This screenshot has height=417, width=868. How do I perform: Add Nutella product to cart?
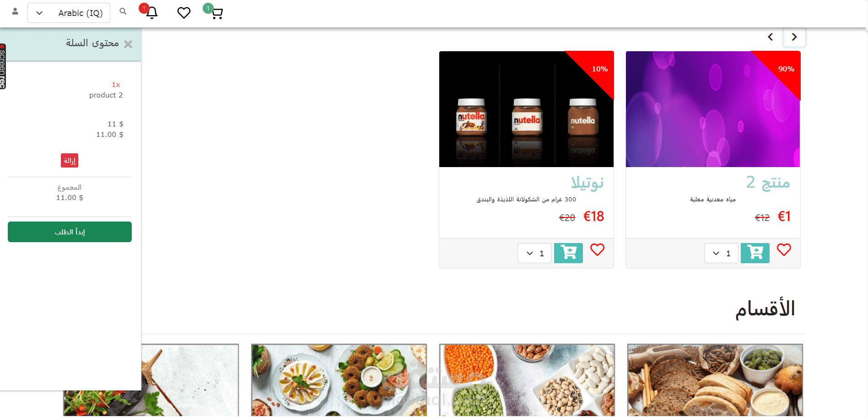pos(568,253)
